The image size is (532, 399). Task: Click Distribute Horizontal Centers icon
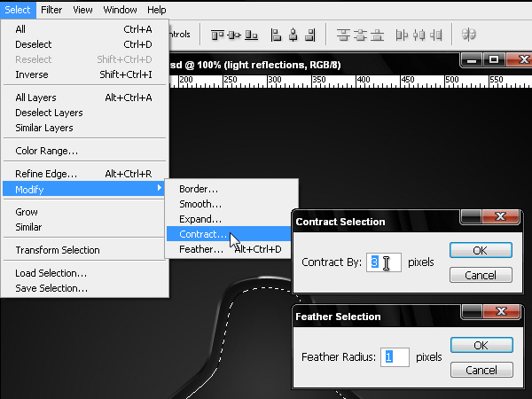tap(419, 35)
